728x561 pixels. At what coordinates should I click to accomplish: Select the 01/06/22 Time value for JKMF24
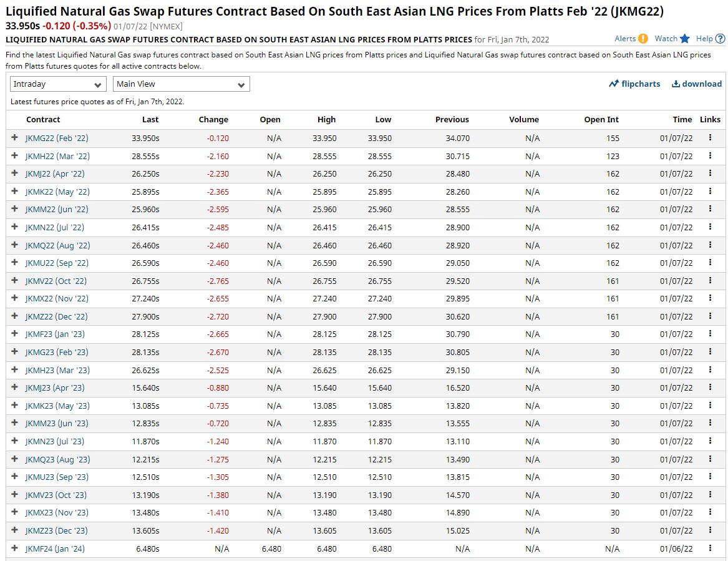click(676, 549)
